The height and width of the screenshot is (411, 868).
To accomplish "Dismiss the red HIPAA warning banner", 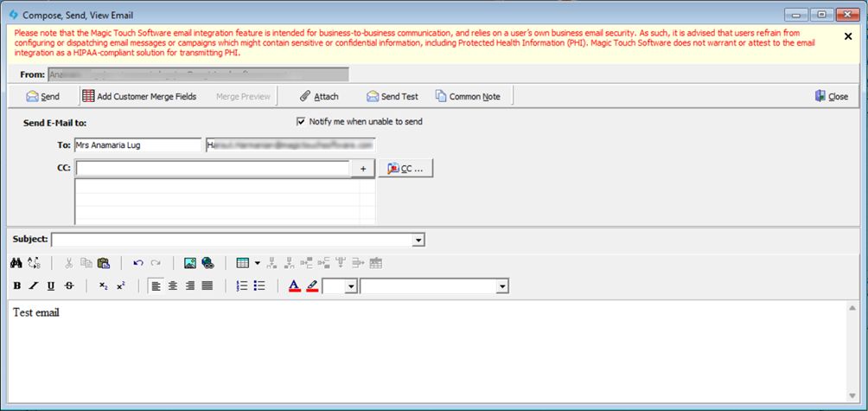I will 848,36.
